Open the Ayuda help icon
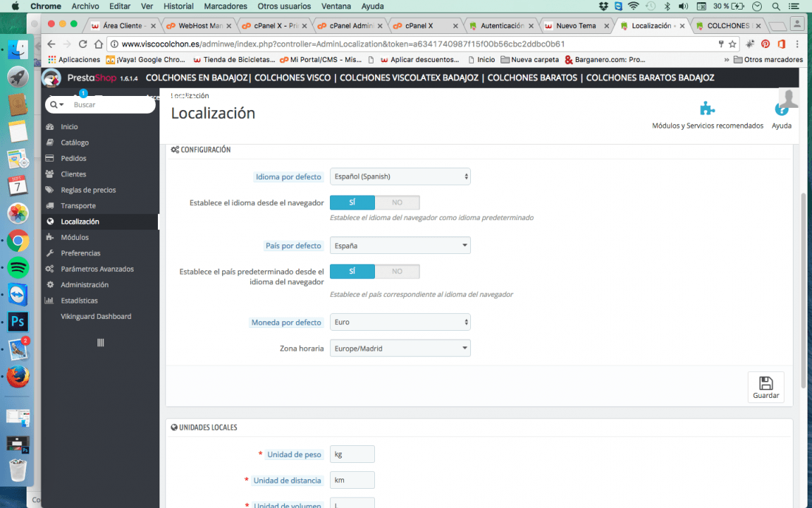Viewport: 812px width, 508px height. [781, 115]
